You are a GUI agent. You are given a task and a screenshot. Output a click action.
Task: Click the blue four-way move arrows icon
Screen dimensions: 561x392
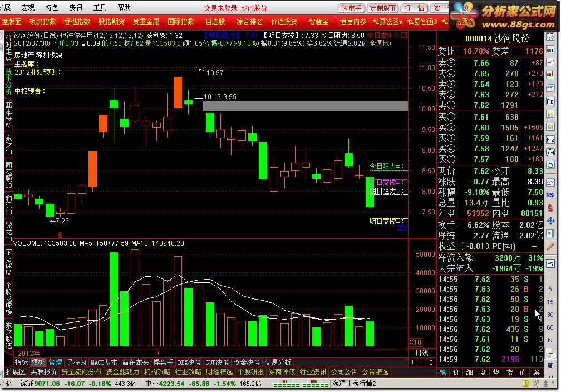coord(550,221)
